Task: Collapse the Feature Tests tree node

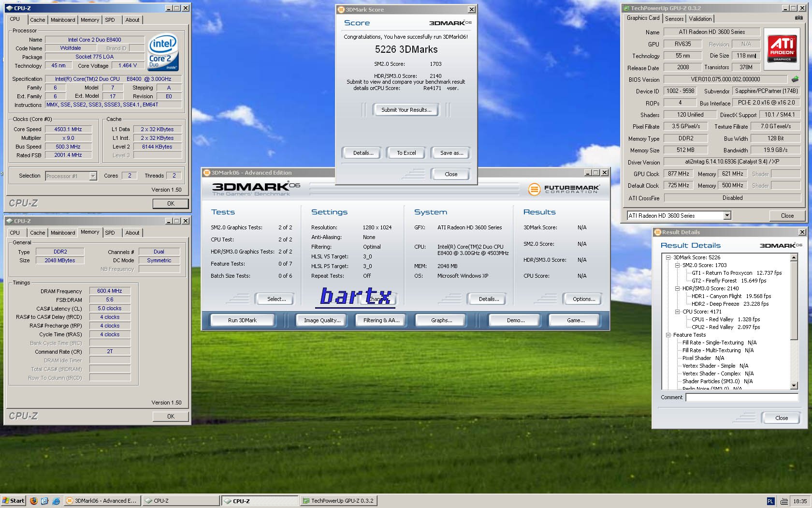Action: (x=668, y=335)
